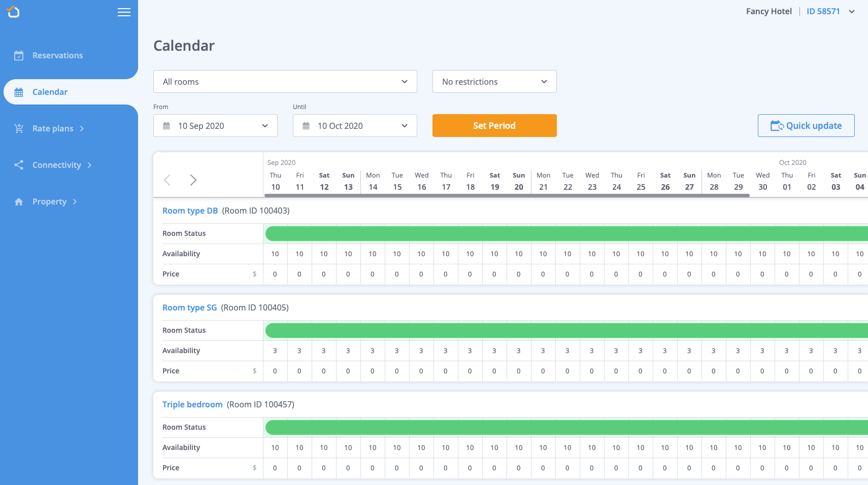
Task: Open the No restrictions dropdown
Action: click(x=493, y=81)
